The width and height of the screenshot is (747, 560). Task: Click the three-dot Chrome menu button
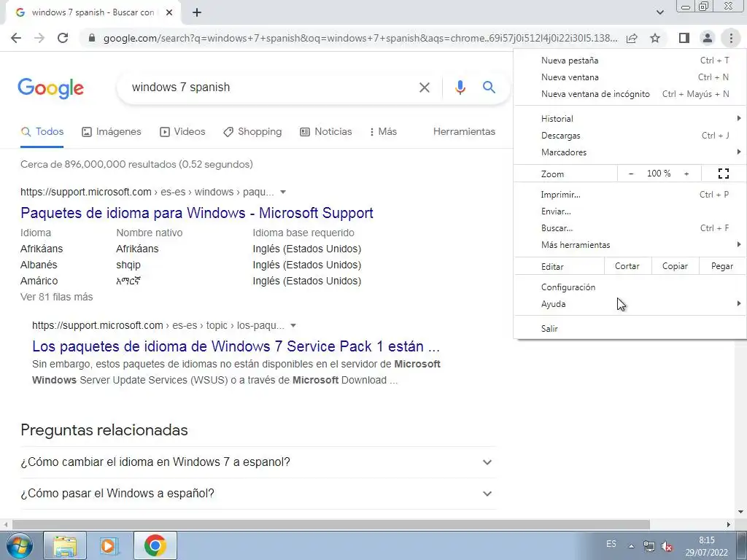coord(731,38)
